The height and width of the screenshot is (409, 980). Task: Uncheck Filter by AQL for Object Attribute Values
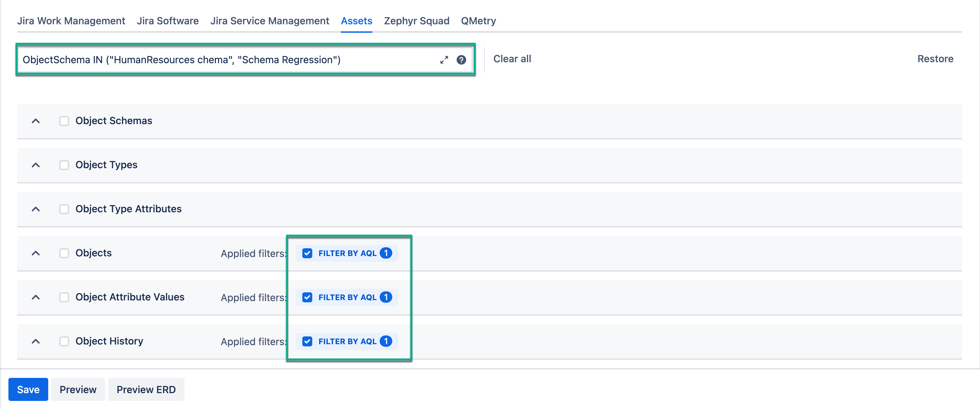pyautogui.click(x=307, y=297)
